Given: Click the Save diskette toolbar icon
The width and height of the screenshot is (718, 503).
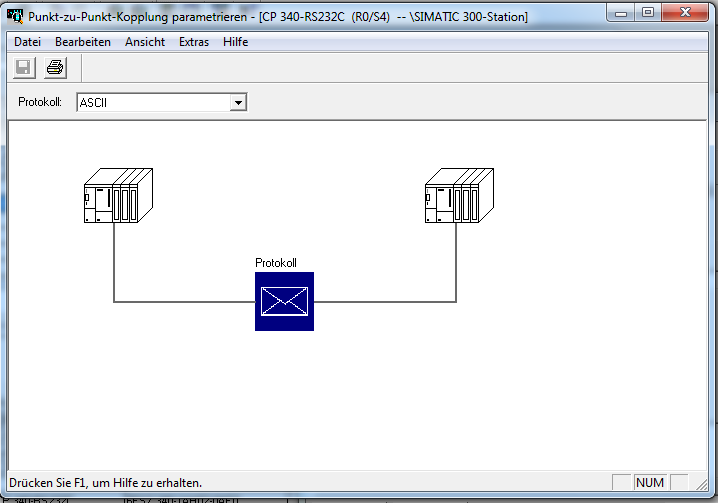Looking at the screenshot, I should [x=22, y=68].
